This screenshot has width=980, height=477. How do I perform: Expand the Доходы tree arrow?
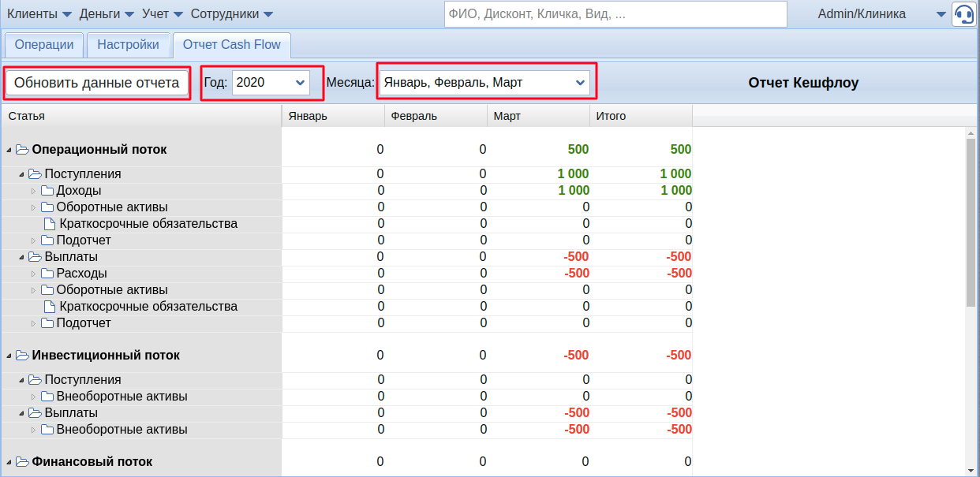pos(33,191)
